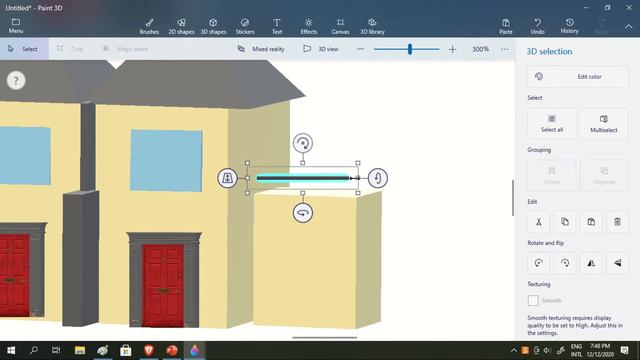
Task: Open Microsoft Store from taskbar
Action: [126, 350]
